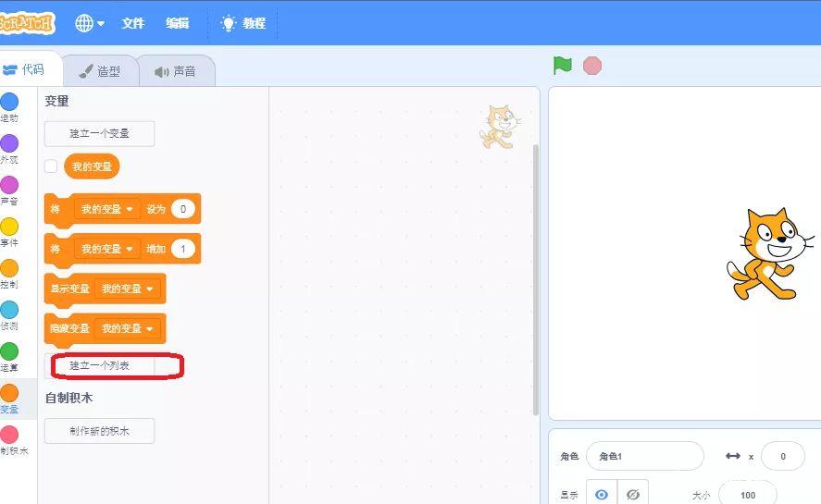The width and height of the screenshot is (821, 504).
Task: Click the size field showing 100
Action: (x=748, y=495)
